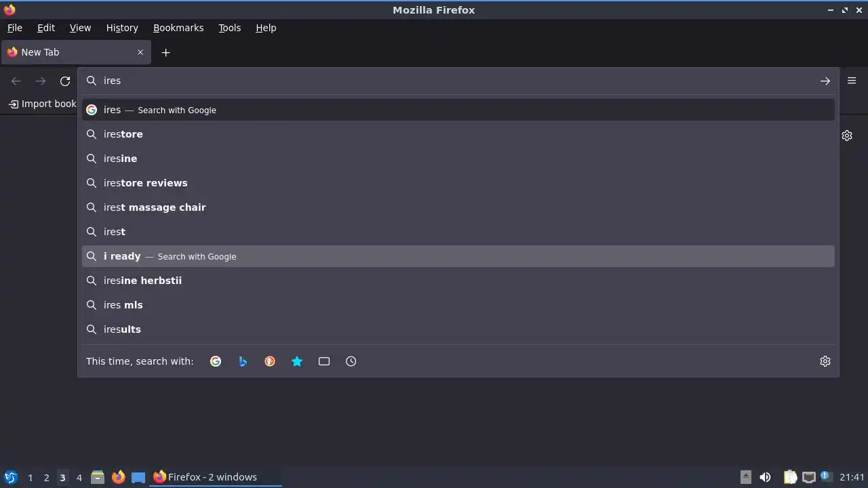Image resolution: width=868 pixels, height=488 pixels.
Task: Open the Edit menu
Action: pos(46,28)
